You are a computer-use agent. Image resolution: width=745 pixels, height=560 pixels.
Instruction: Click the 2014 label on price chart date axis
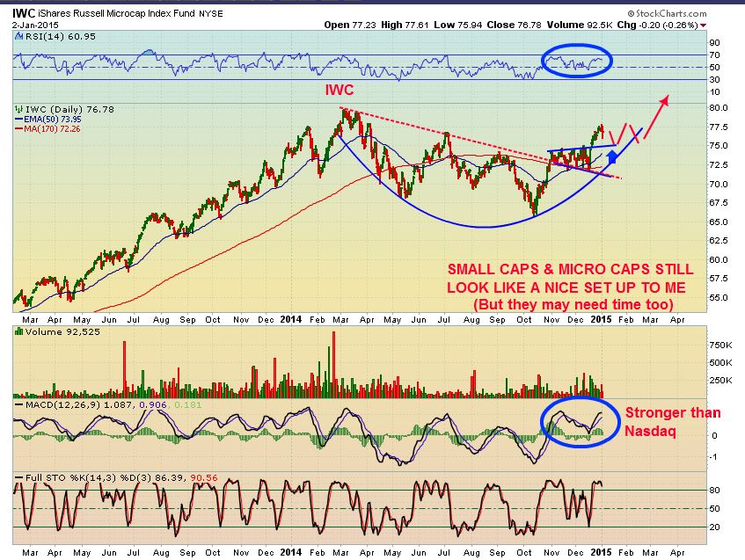pos(291,319)
